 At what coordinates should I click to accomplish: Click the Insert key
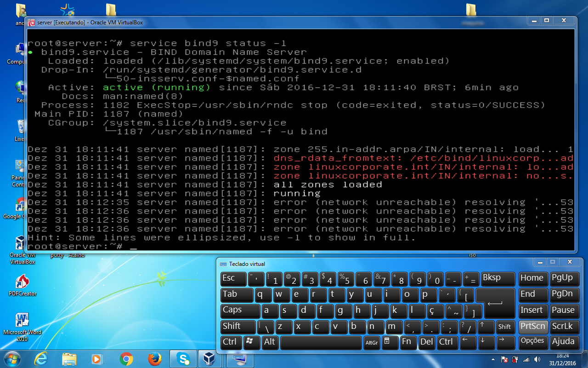533,311
